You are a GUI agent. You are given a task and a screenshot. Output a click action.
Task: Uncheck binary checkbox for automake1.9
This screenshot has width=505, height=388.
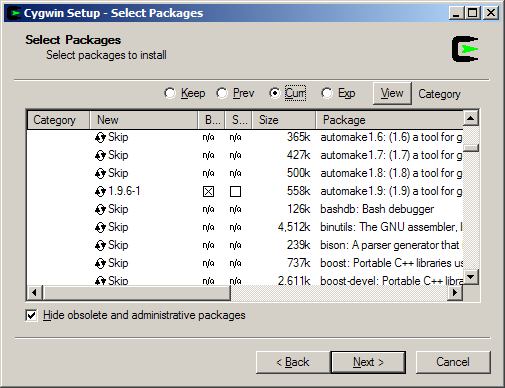click(x=208, y=191)
